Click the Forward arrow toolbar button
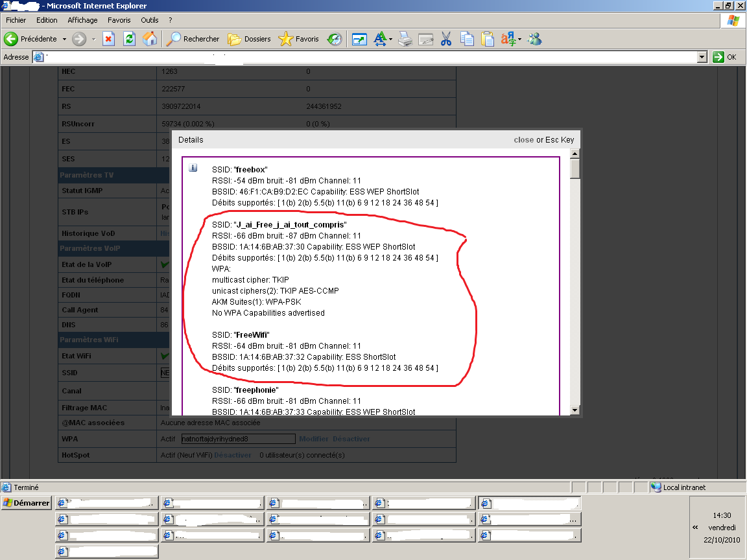The width and height of the screenshot is (747, 560). pos(79,39)
